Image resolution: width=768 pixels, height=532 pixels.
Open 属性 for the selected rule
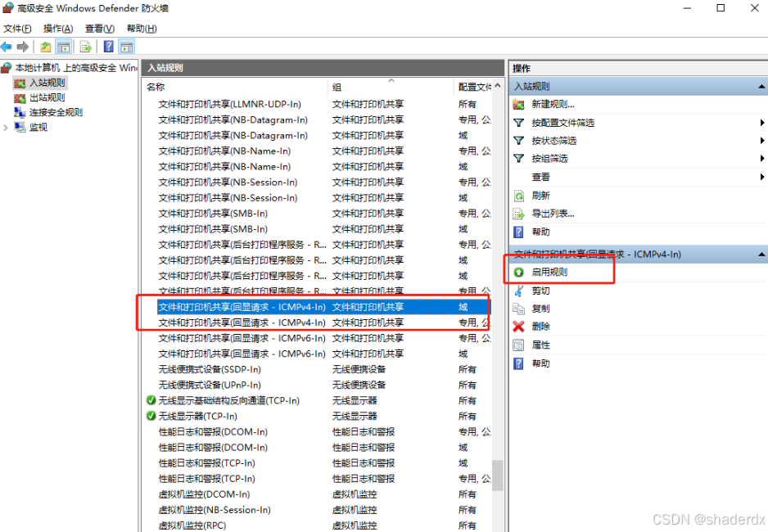[x=540, y=345]
